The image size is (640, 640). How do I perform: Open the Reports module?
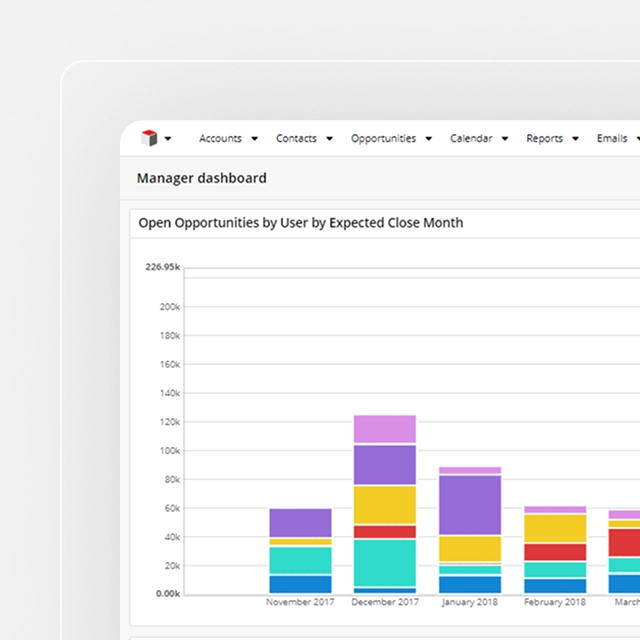click(544, 139)
